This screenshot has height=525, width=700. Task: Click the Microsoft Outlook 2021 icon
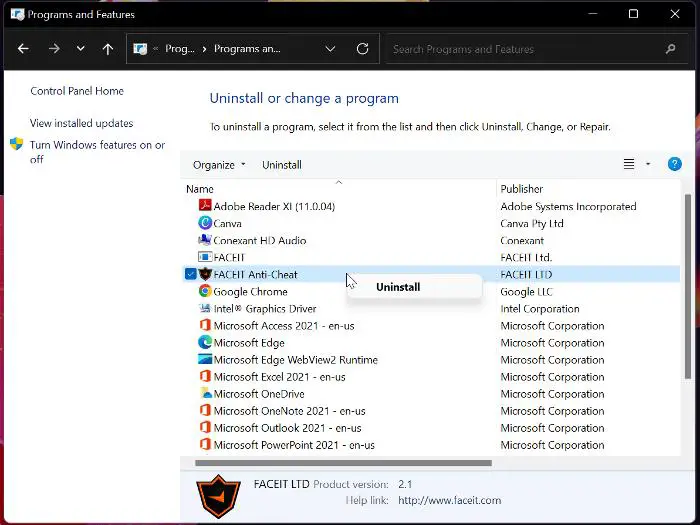coord(205,427)
